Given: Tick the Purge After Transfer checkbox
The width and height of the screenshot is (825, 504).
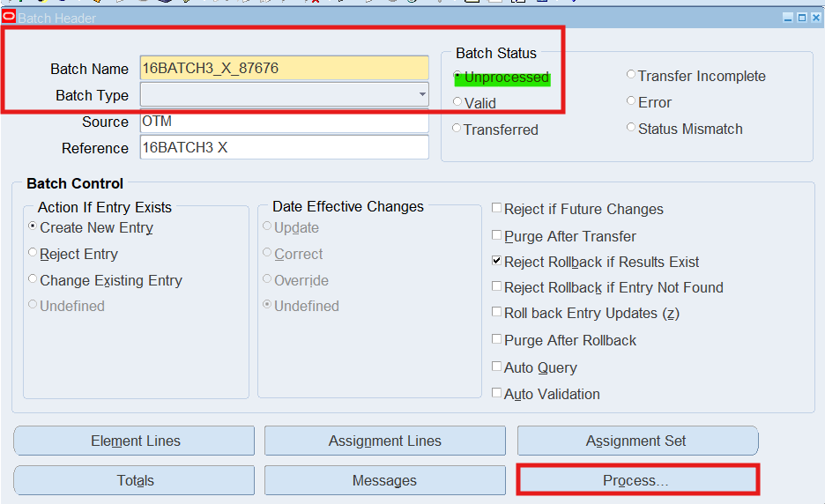Looking at the screenshot, I should coord(497,236).
